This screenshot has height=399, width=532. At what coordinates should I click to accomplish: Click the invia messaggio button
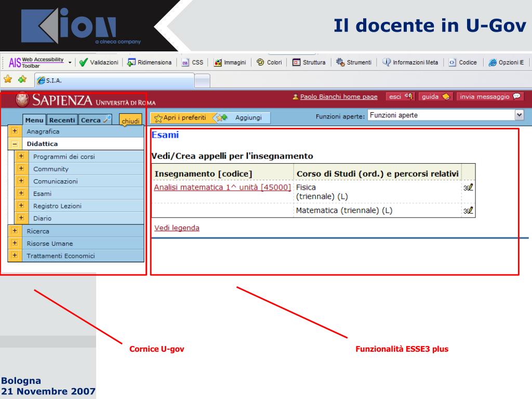click(490, 97)
